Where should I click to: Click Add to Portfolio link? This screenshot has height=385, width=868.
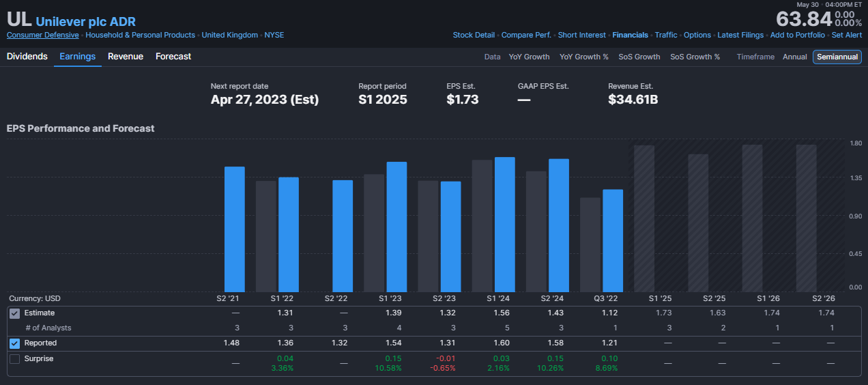tap(798, 35)
